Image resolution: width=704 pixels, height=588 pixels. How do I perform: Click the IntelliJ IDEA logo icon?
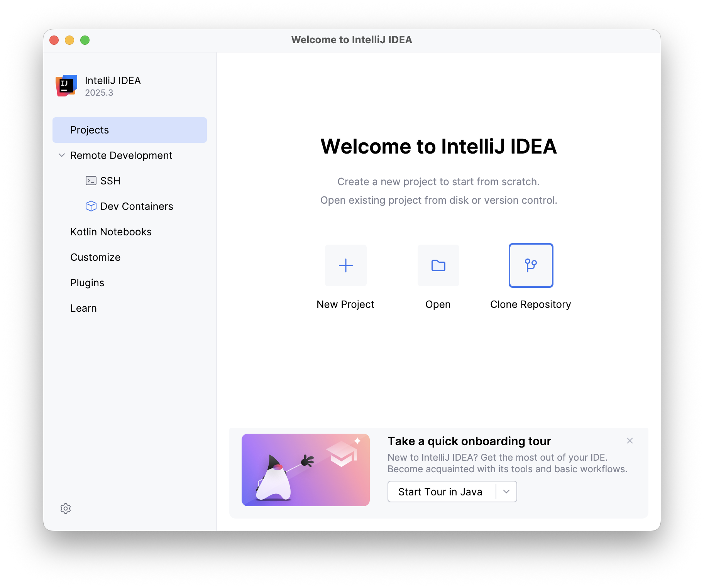(66, 86)
